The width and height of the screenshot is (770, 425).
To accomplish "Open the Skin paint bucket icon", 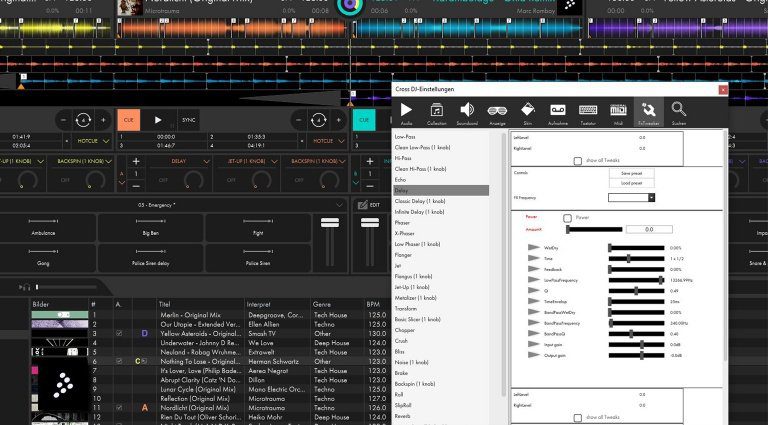I will click(528, 112).
